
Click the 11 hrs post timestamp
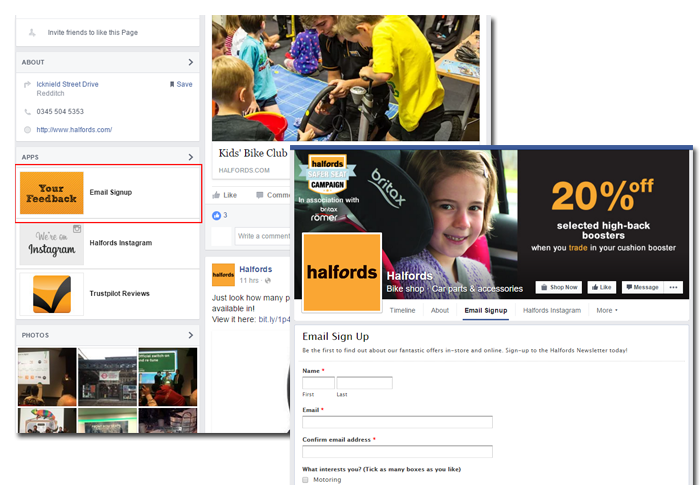pyautogui.click(x=249, y=280)
